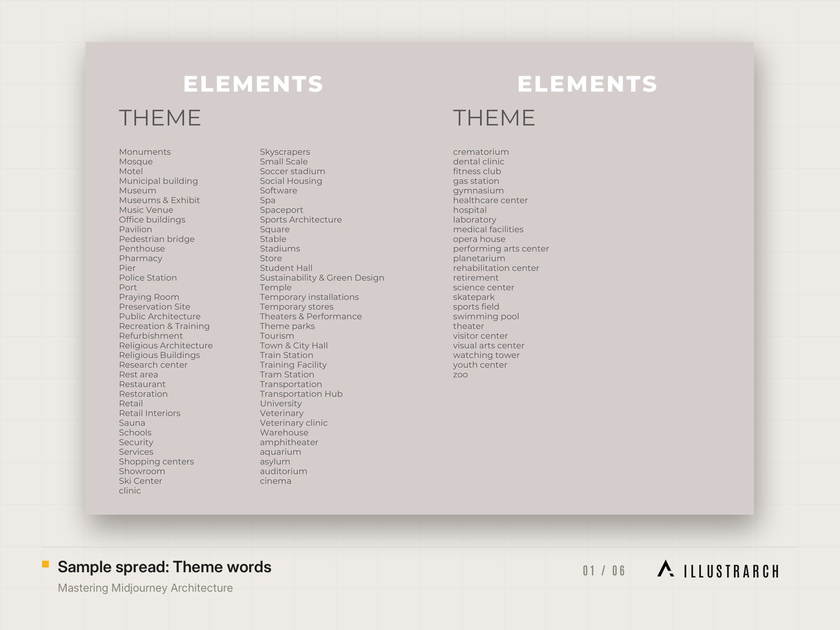This screenshot has height=630, width=840.
Task: Click the 'Municipal building' entry
Action: point(159,181)
